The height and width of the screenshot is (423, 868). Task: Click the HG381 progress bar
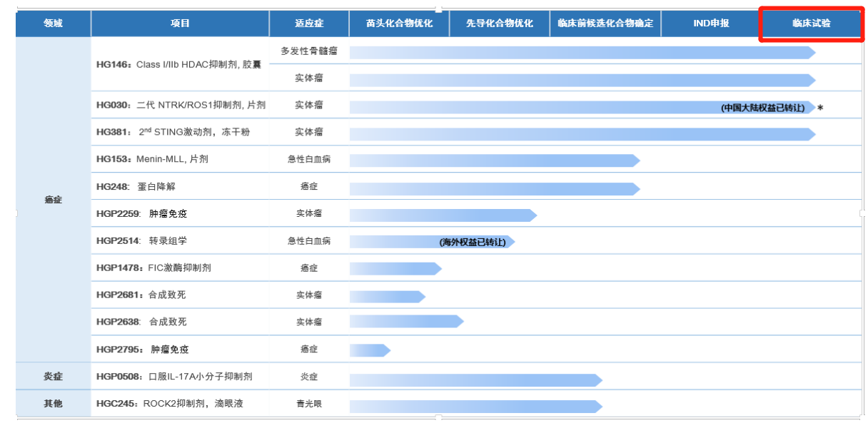[x=582, y=134]
